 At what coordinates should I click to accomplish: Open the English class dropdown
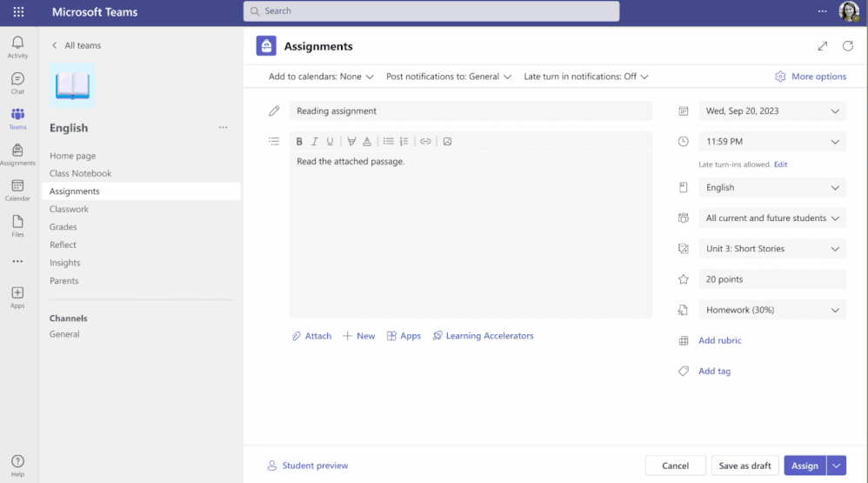[772, 187]
